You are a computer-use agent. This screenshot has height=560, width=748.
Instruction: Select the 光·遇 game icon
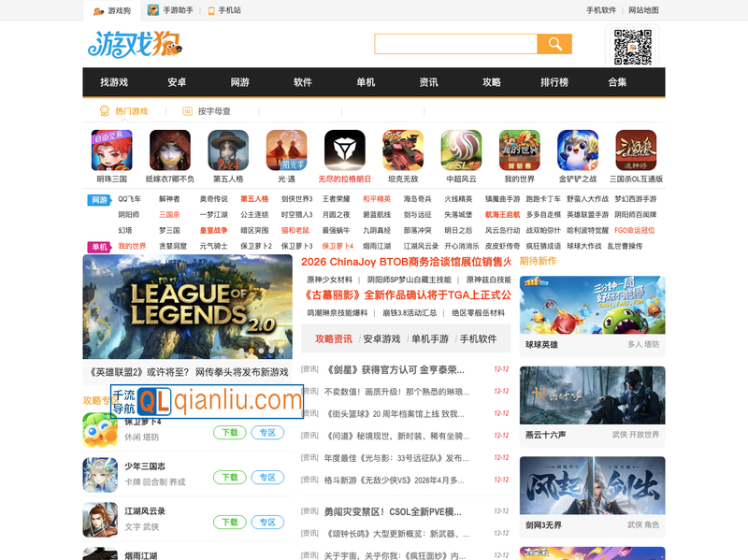286,150
